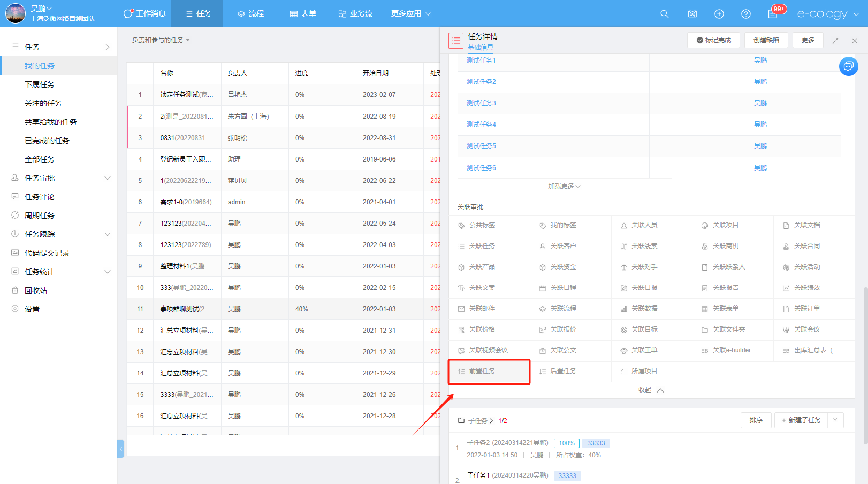Open 基础信息 tab in task details
This screenshot has height=484, width=868.
481,48
